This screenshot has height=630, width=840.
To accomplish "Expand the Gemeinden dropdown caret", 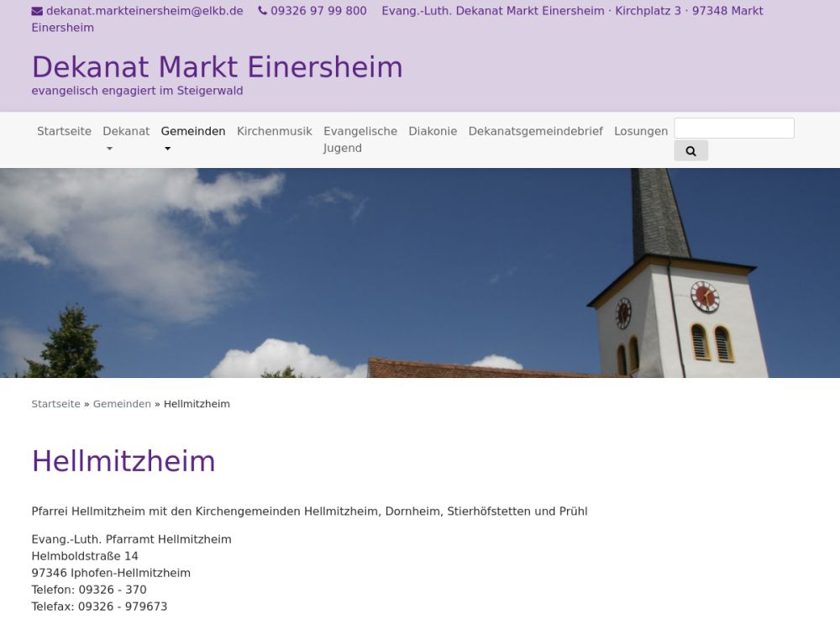I will point(167,149).
